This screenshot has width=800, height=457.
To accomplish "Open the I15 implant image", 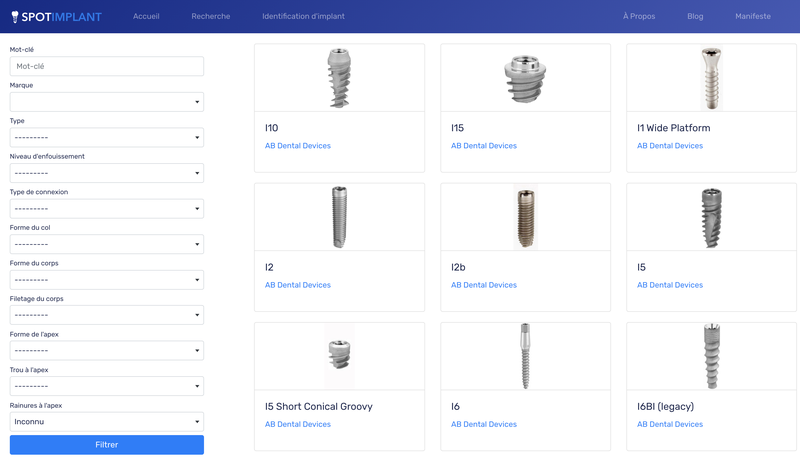I will (526, 78).
